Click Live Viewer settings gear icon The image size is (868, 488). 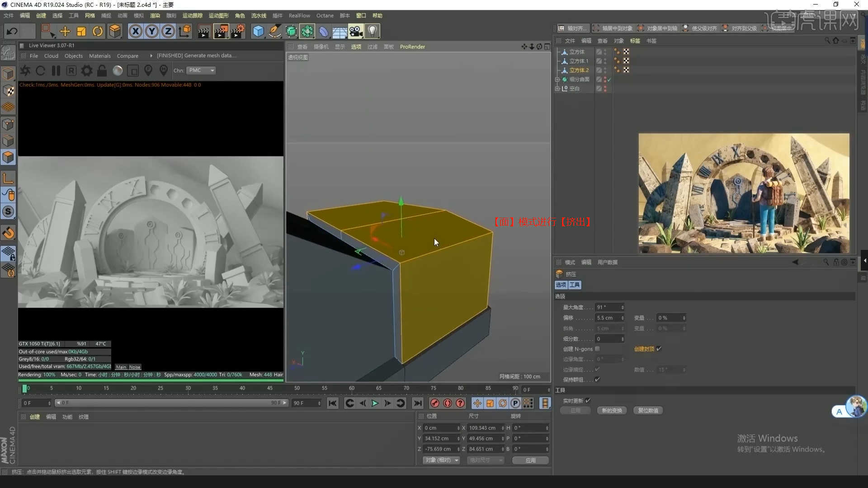click(86, 70)
